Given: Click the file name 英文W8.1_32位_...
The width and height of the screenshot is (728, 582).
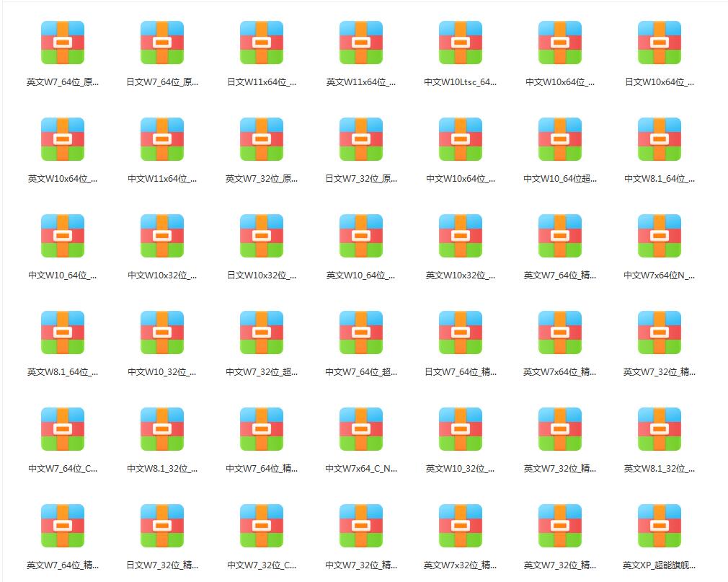Looking at the screenshot, I should click(x=660, y=469).
